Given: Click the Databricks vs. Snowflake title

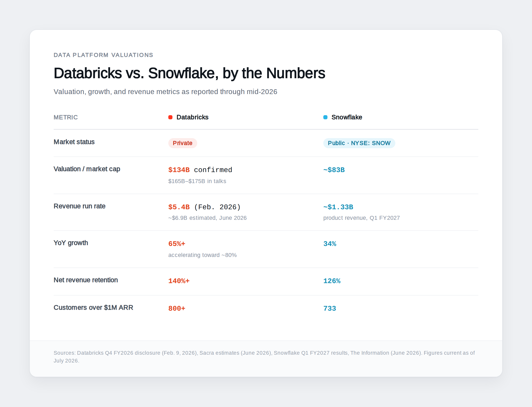Looking at the screenshot, I should 189,73.
